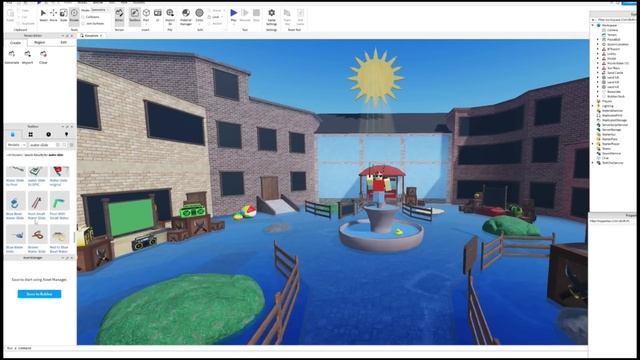Click the Paste clipboard icon
This screenshot has width=640, height=360.
(10, 15)
